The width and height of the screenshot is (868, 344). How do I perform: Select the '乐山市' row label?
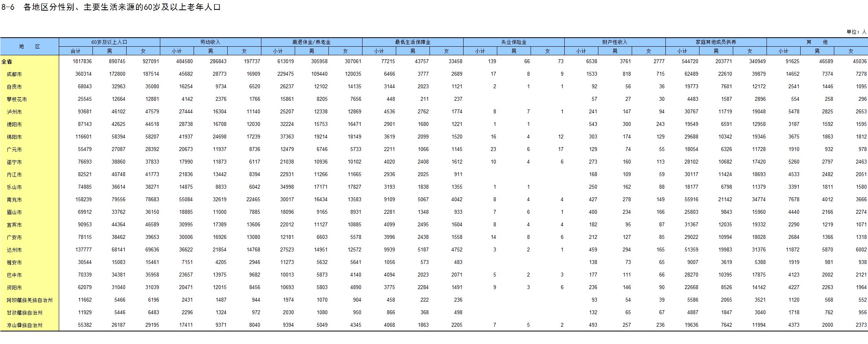[x=14, y=187]
